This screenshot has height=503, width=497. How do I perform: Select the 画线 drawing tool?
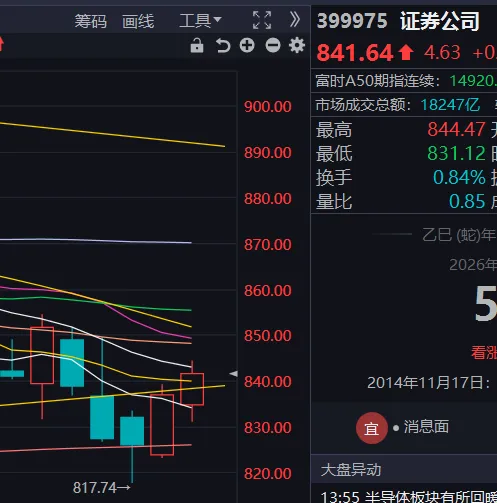point(138,21)
